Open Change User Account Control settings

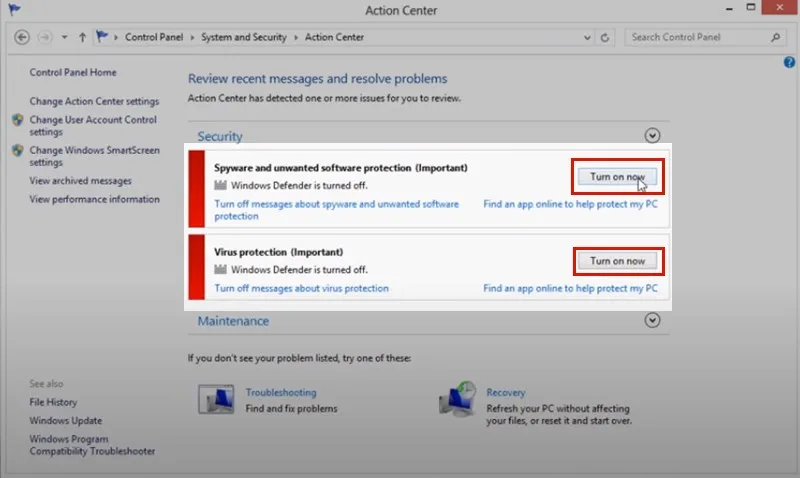coord(93,125)
